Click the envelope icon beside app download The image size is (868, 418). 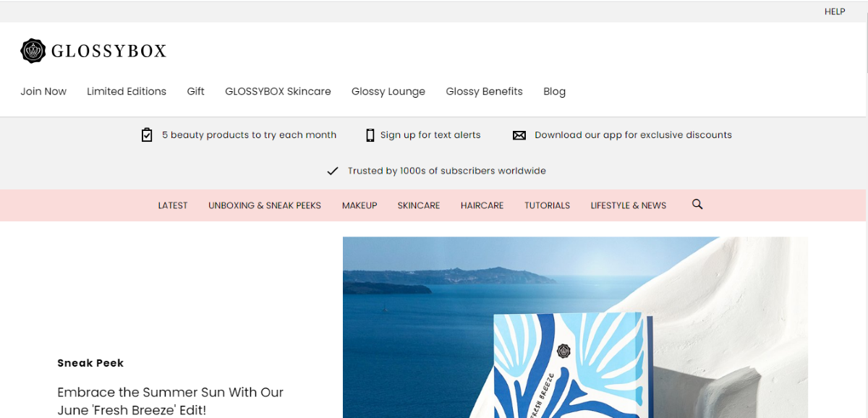(519, 135)
